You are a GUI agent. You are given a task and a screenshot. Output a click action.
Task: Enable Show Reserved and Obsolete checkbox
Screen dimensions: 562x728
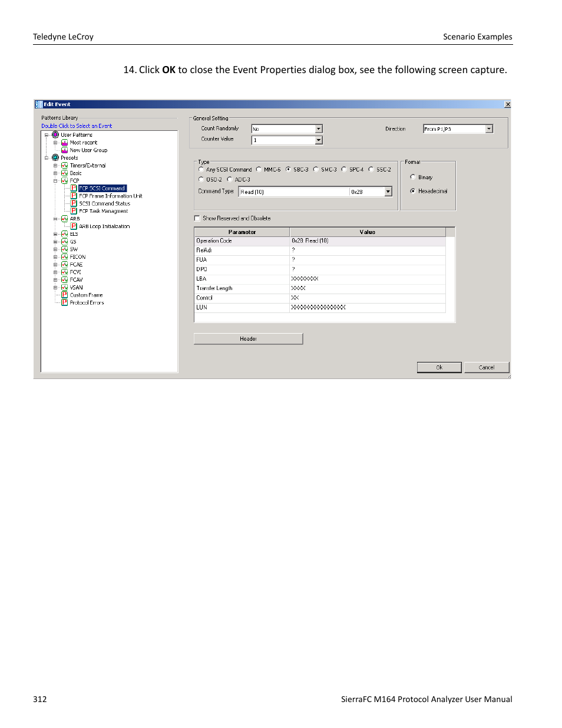(197, 218)
